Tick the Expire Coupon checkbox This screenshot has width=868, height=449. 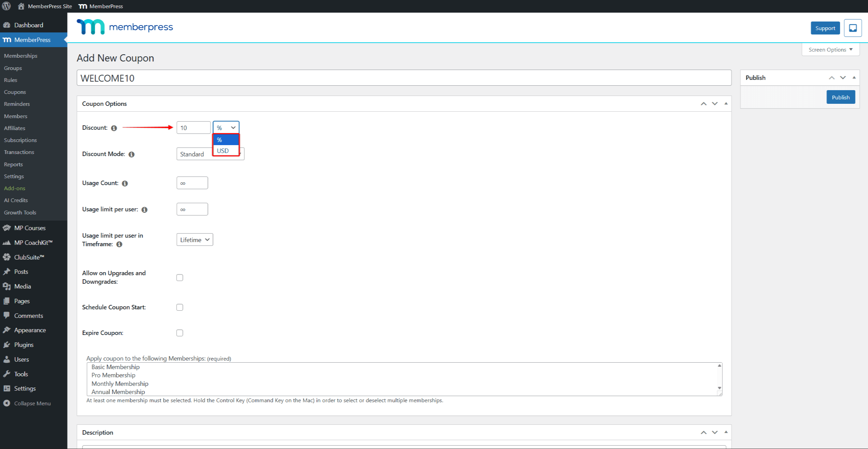coord(180,333)
